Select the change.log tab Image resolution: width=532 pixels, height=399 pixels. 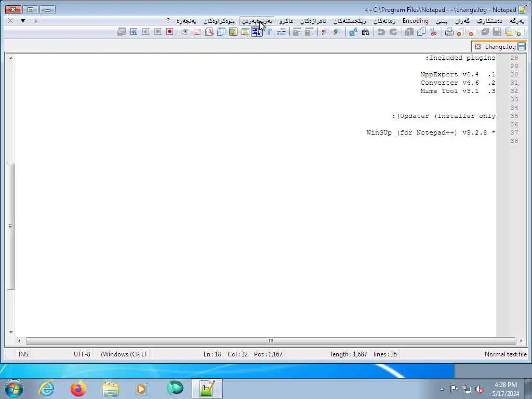[500, 46]
